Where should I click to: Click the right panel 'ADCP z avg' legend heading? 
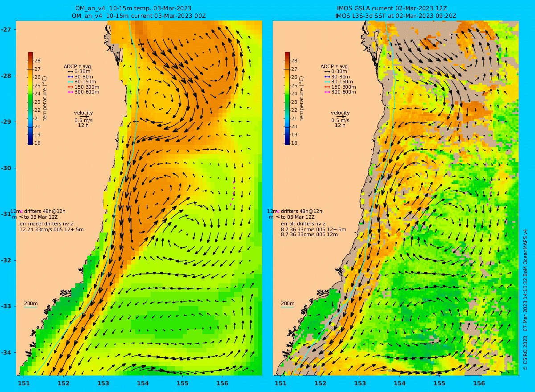pyautogui.click(x=334, y=66)
